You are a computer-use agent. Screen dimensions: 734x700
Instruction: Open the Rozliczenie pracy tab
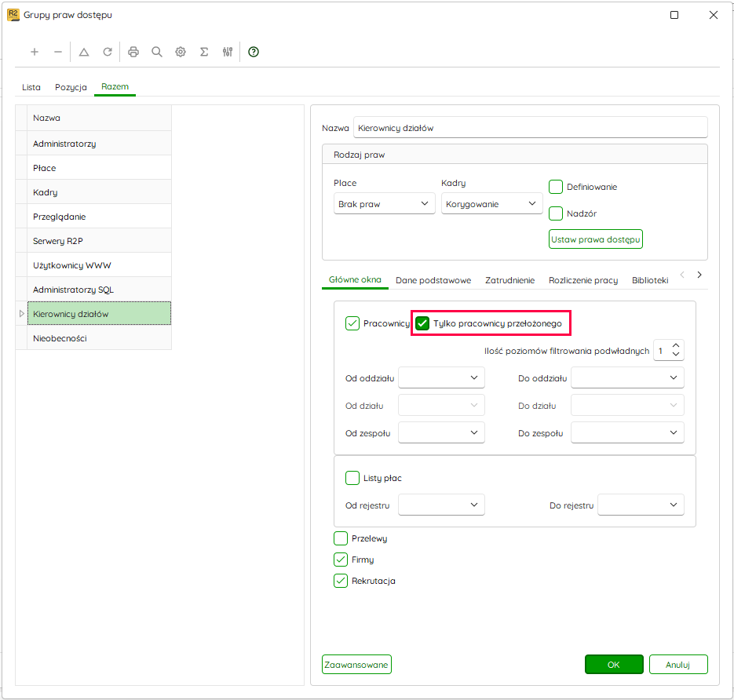pos(583,280)
